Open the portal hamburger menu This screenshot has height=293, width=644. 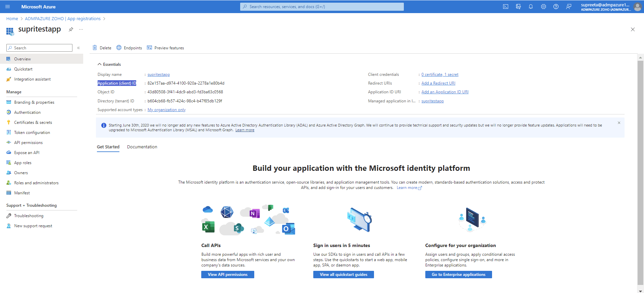pyautogui.click(x=8, y=7)
